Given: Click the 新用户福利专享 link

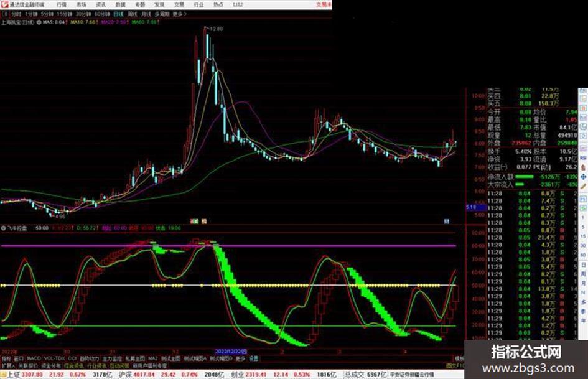Looking at the screenshot, I should [150, 365].
